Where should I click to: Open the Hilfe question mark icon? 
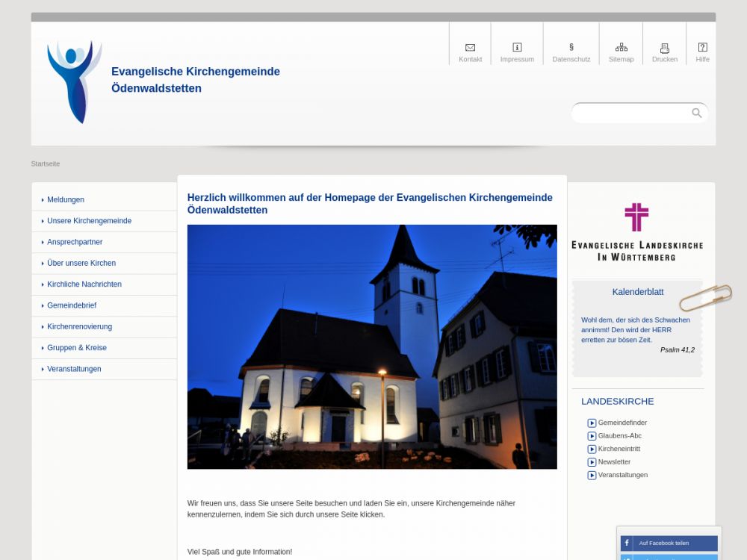click(x=702, y=47)
